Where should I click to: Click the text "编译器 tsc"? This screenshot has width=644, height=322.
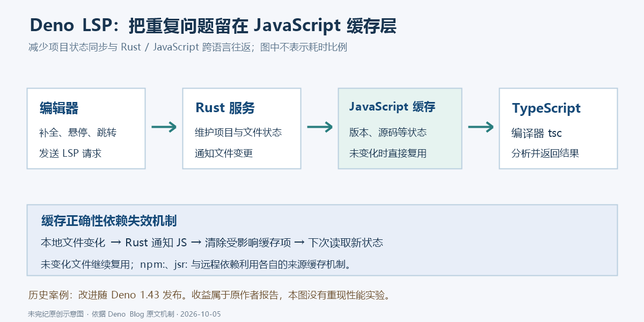point(537,133)
